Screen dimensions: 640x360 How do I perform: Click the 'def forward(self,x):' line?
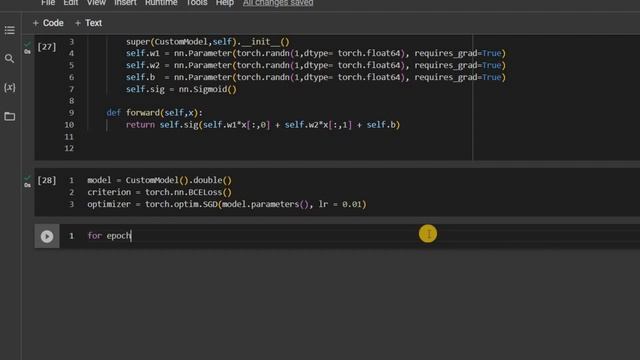click(x=154, y=113)
